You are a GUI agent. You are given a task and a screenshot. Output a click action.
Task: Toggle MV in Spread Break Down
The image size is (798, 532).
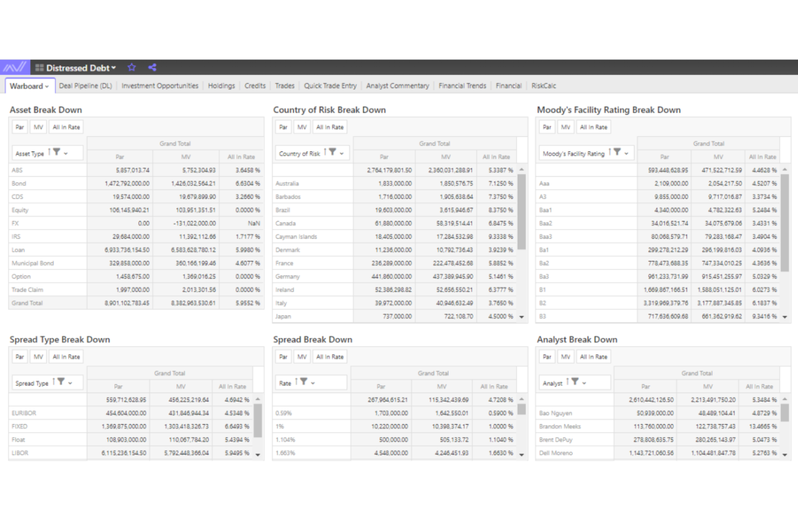[x=302, y=357]
